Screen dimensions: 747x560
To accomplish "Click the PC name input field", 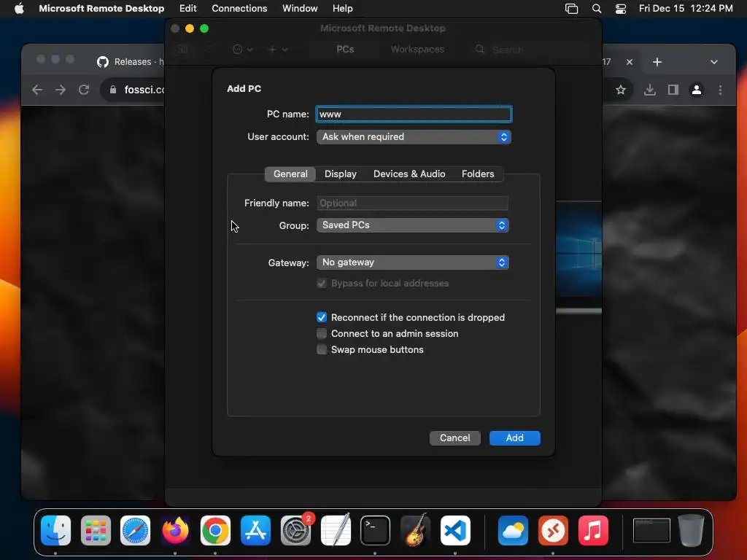I will point(414,114).
